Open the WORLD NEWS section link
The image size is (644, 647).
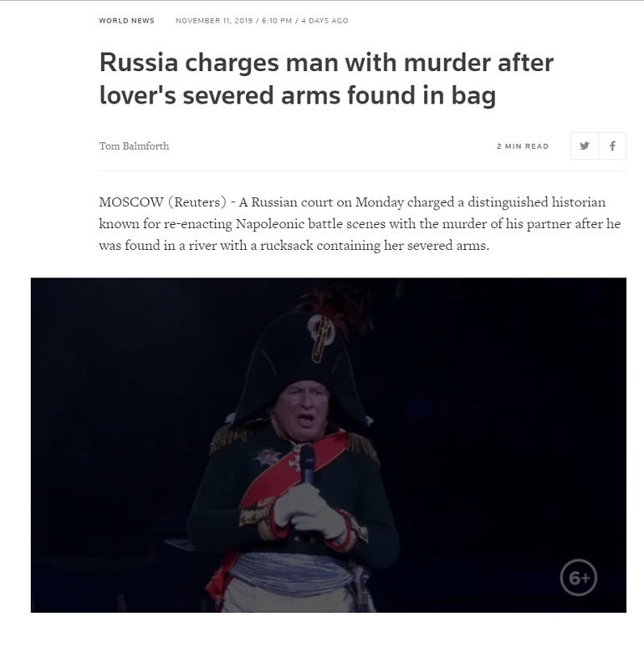tap(127, 21)
